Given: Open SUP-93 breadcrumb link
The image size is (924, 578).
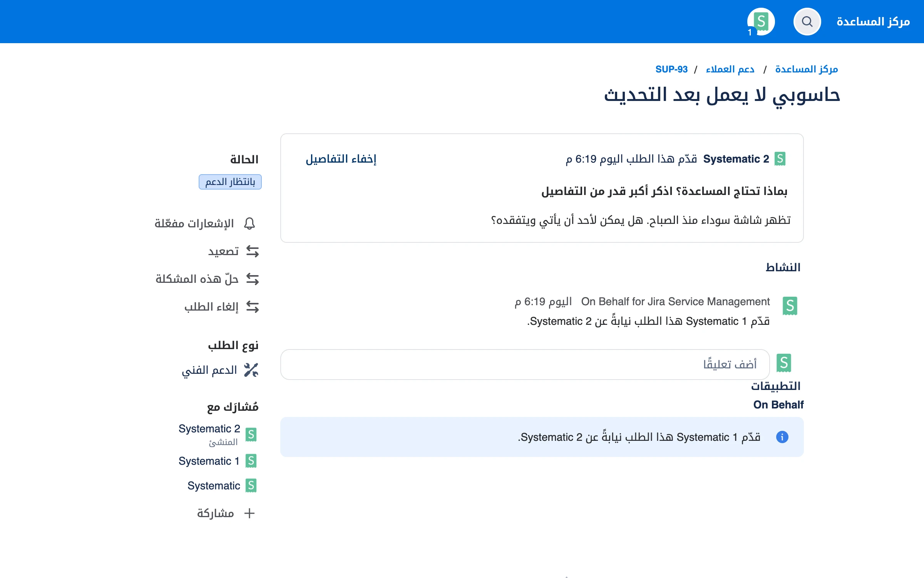Looking at the screenshot, I should pyautogui.click(x=671, y=69).
